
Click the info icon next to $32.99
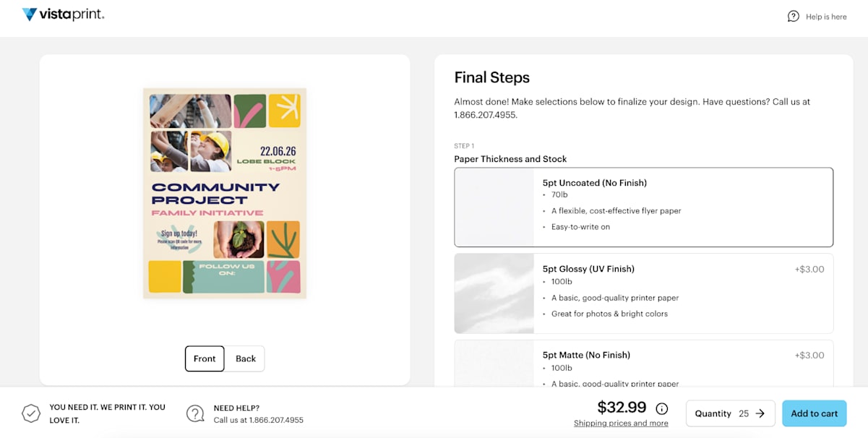[661, 408]
